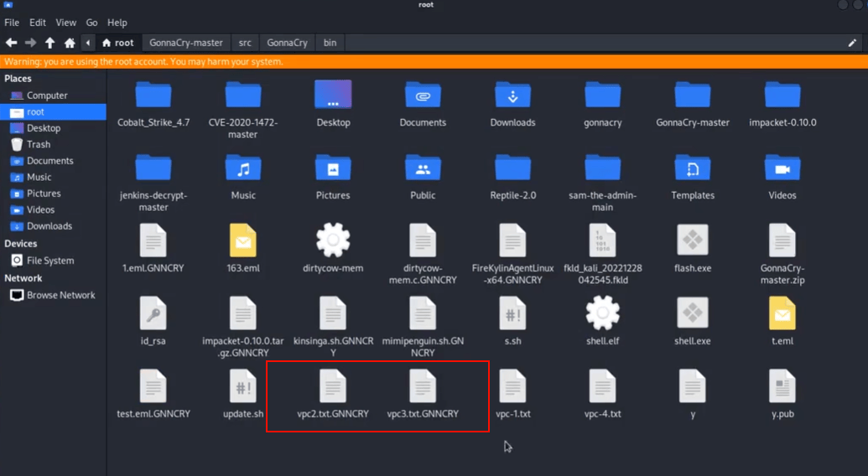Jump to src in the path bar

[x=245, y=43]
